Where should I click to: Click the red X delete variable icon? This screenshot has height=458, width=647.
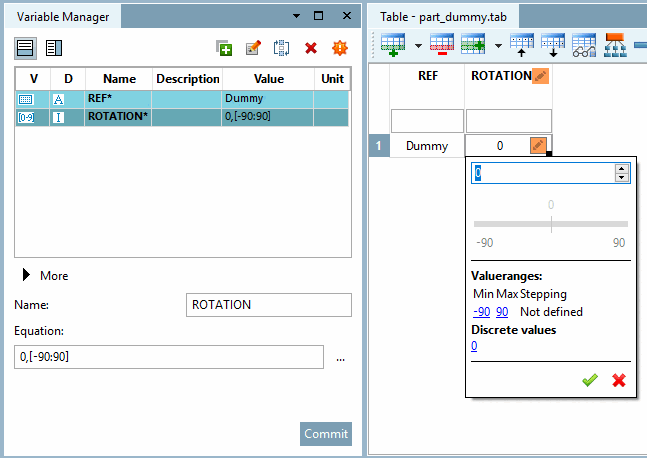pyautogui.click(x=311, y=47)
